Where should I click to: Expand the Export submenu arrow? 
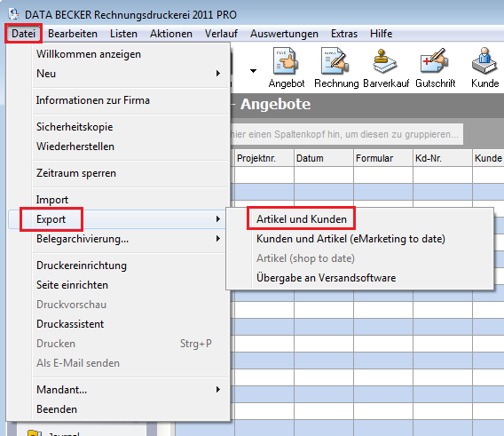point(218,219)
